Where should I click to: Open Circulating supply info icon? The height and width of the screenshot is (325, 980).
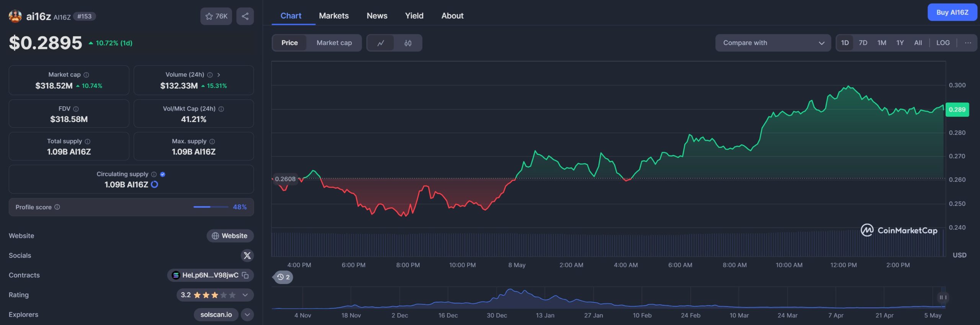(154, 174)
